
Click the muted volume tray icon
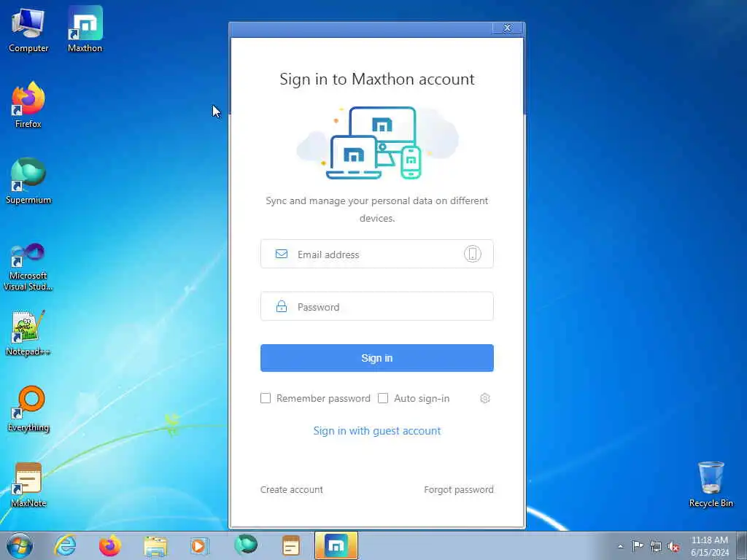pos(673,546)
